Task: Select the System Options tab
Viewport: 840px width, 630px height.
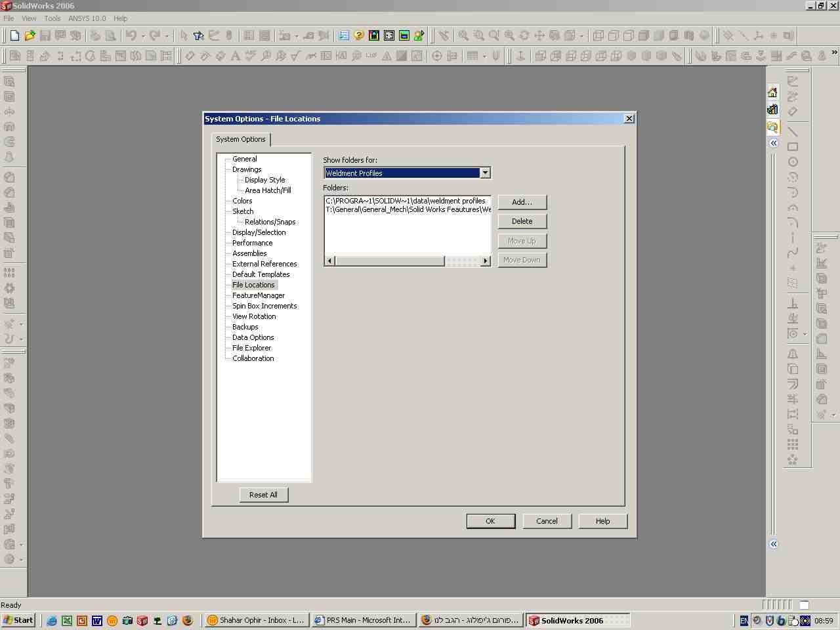Action: pos(241,139)
